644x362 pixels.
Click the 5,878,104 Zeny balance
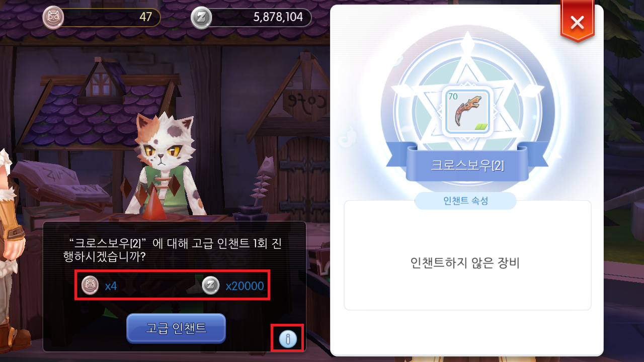tap(278, 18)
